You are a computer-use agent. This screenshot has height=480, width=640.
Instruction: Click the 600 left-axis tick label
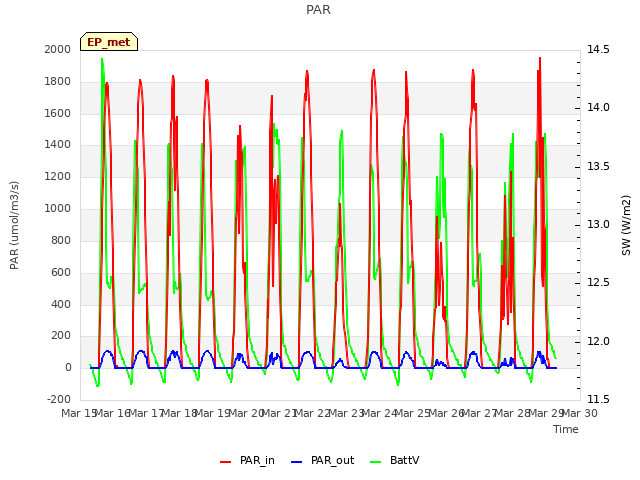coord(61,272)
